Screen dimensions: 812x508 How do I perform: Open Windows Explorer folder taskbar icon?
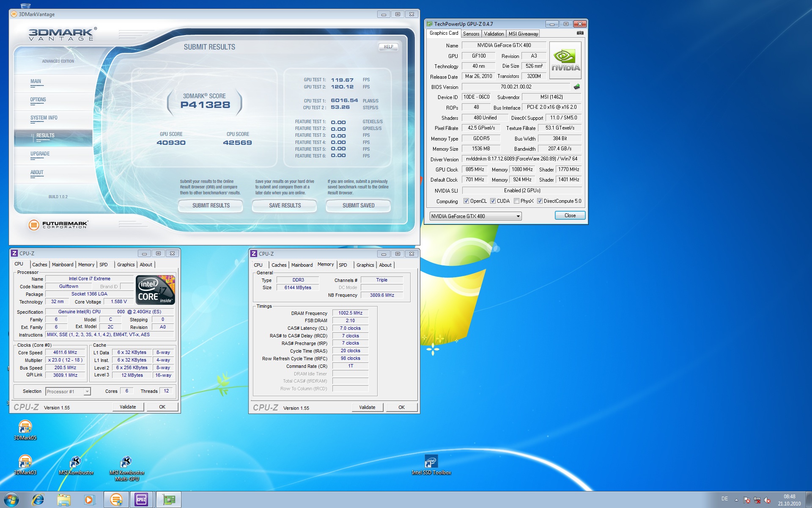[64, 500]
